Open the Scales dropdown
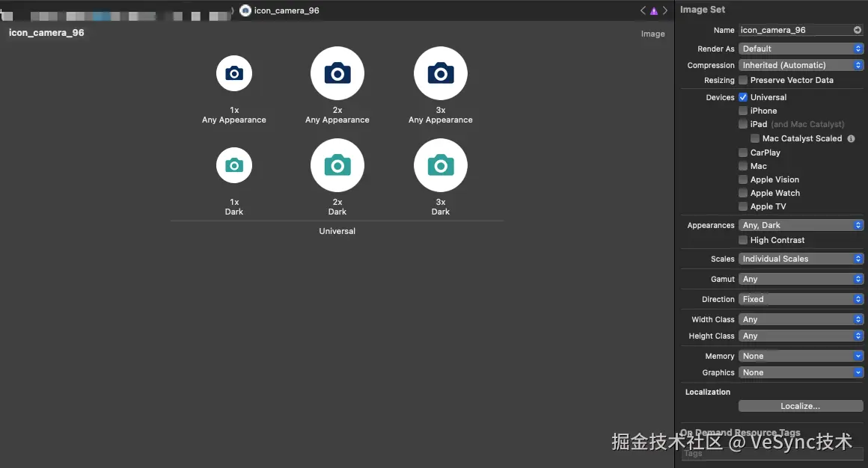868x468 pixels. [x=801, y=259]
